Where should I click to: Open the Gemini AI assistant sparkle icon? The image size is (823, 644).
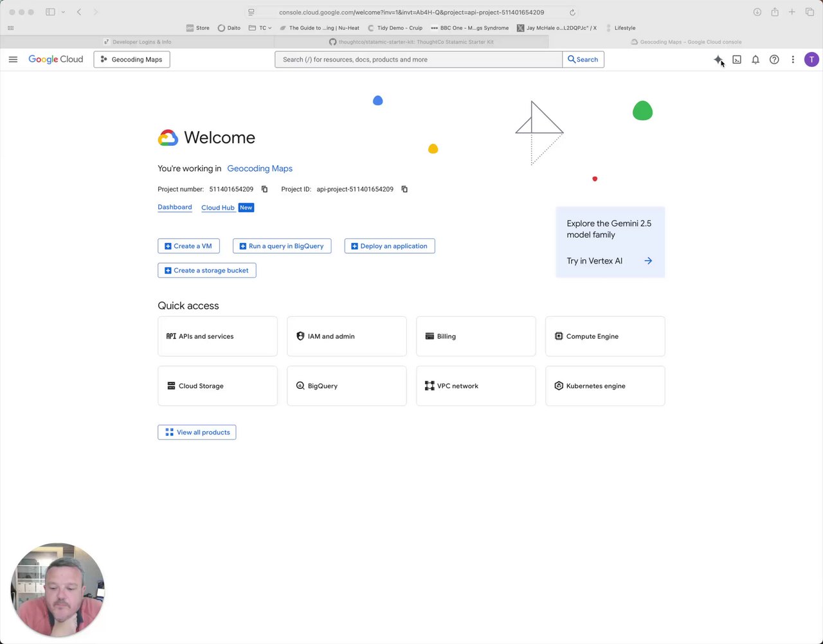point(718,59)
